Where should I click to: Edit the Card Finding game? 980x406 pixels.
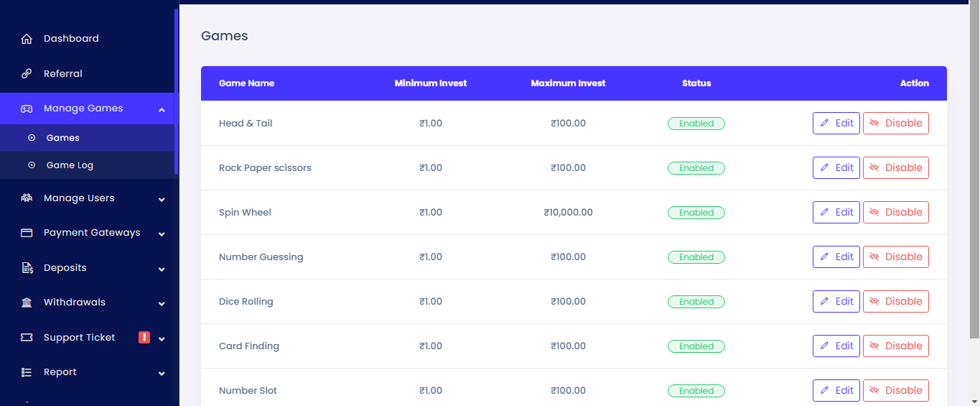836,346
